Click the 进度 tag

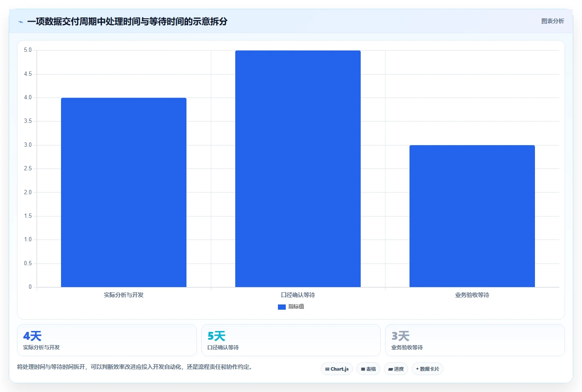point(396,369)
